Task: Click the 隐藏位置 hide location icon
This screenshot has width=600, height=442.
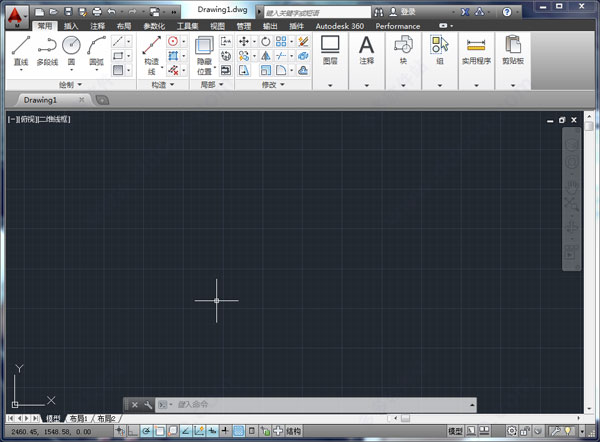Action: click(204, 46)
